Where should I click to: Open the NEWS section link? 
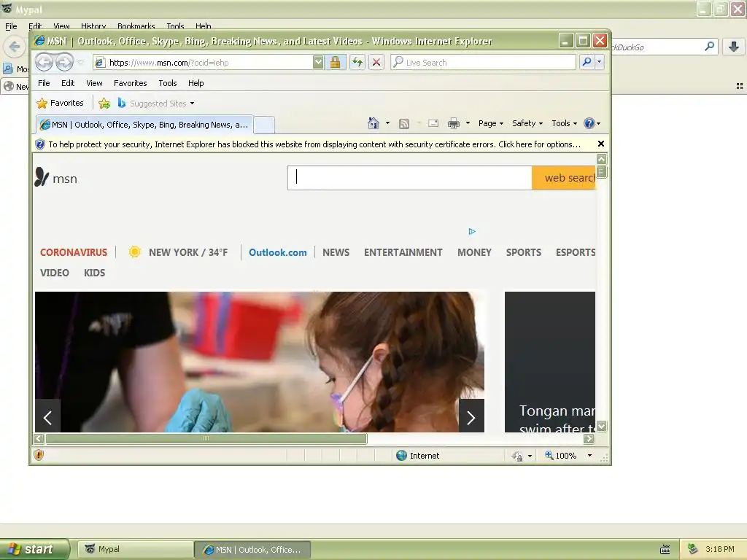tap(336, 252)
